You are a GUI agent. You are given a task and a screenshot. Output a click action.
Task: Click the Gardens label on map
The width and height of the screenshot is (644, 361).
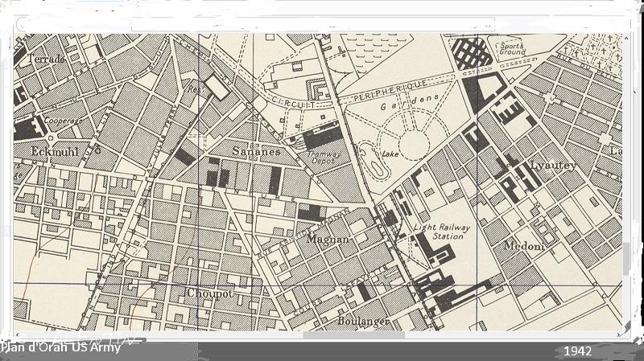pyautogui.click(x=419, y=99)
